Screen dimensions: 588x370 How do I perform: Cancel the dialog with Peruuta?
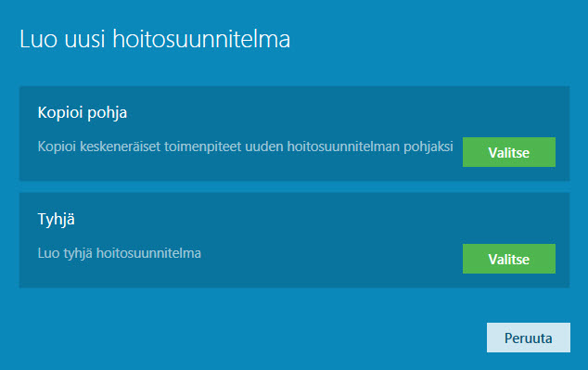(529, 338)
